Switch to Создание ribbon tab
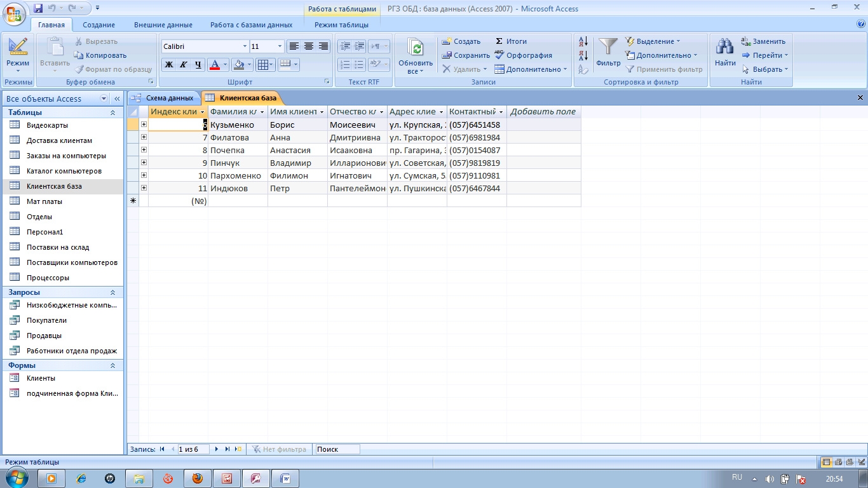868x488 pixels. point(98,25)
